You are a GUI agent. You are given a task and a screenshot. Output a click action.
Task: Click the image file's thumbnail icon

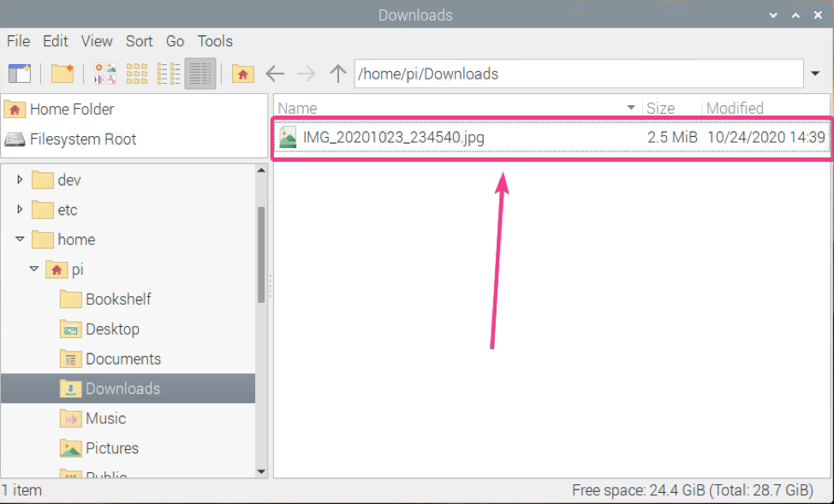pos(288,137)
